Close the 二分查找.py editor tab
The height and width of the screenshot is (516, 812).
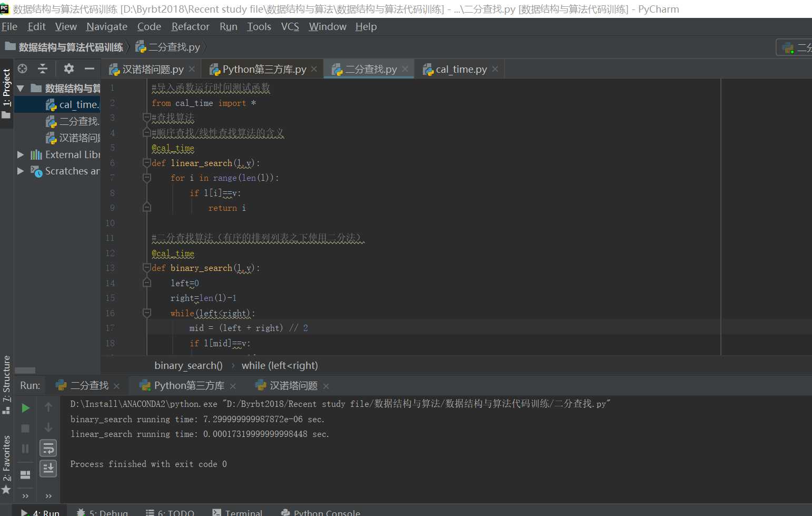(x=405, y=69)
